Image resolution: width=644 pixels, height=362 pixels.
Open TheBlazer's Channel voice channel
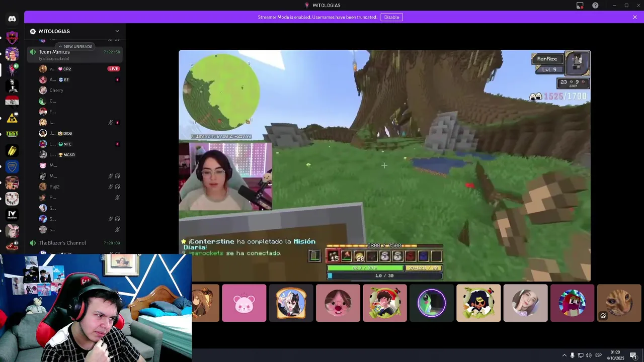click(x=75, y=243)
